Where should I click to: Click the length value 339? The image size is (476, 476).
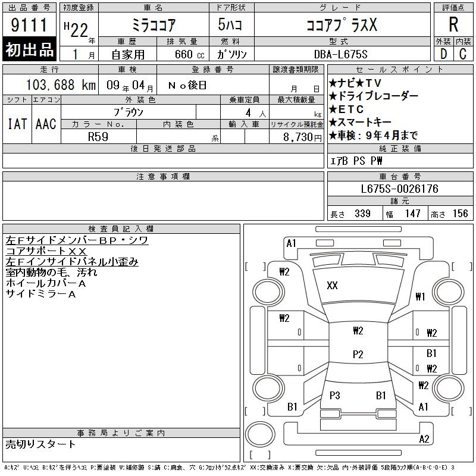click(362, 214)
